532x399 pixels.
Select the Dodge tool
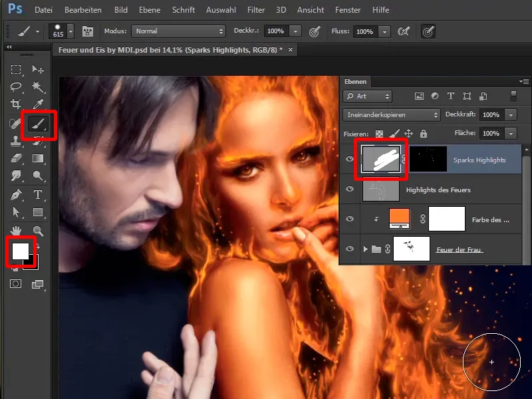[x=38, y=176]
